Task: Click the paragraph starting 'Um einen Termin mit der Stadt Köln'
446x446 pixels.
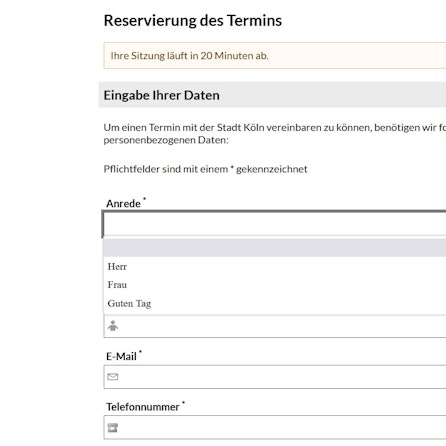Action: (x=275, y=134)
